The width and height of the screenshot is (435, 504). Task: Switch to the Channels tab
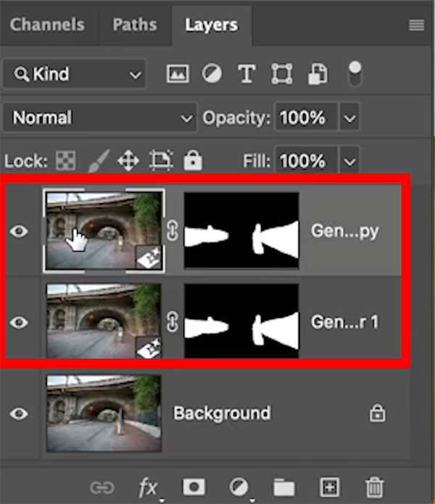pos(47,25)
